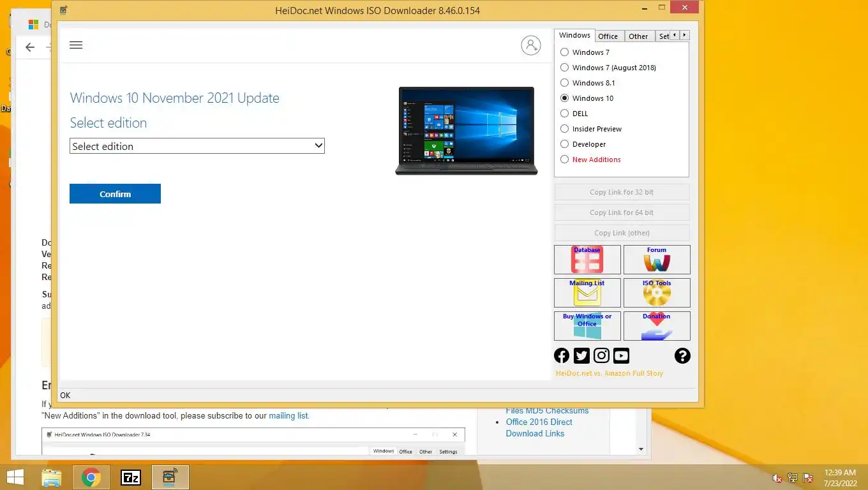Open the ISO Tools icon button
The height and width of the screenshot is (490, 868).
click(x=657, y=293)
